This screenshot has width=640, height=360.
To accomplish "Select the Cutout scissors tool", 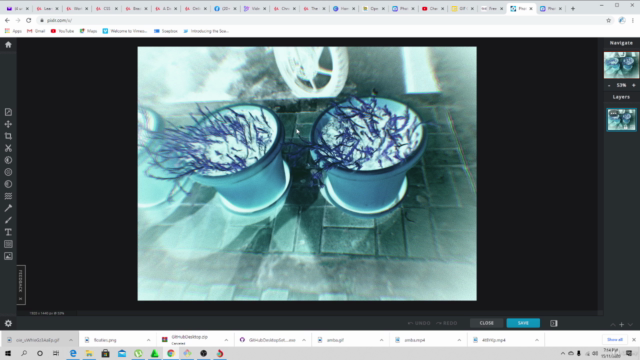I will click(x=8, y=148).
